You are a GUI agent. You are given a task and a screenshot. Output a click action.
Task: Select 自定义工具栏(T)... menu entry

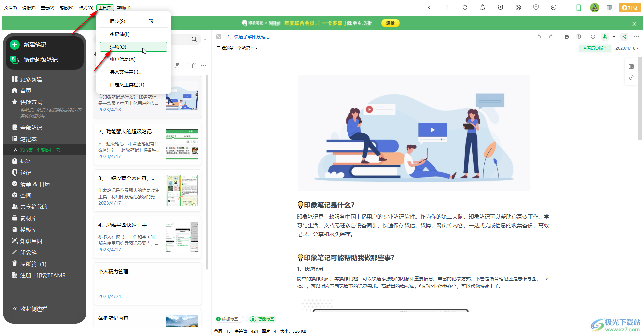133,85
